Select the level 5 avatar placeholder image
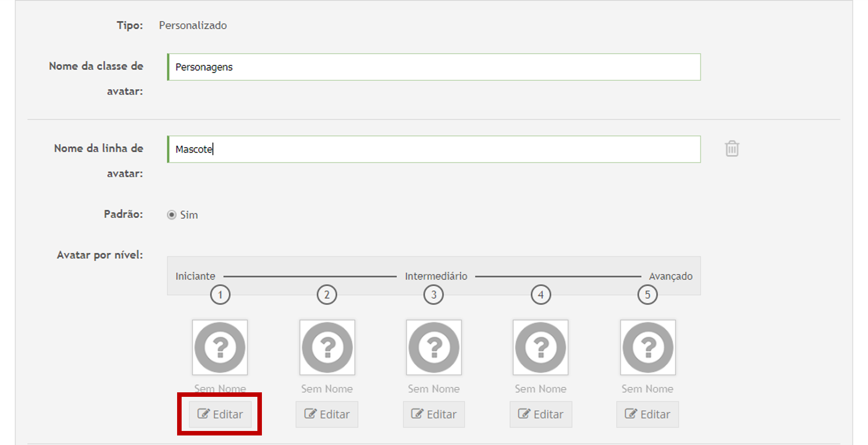Screen dimensions: 868x445 pos(648,347)
